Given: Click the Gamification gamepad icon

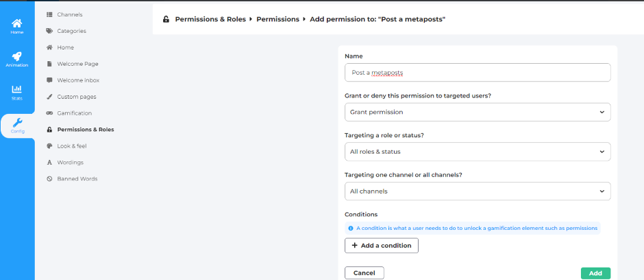Looking at the screenshot, I should [x=49, y=113].
